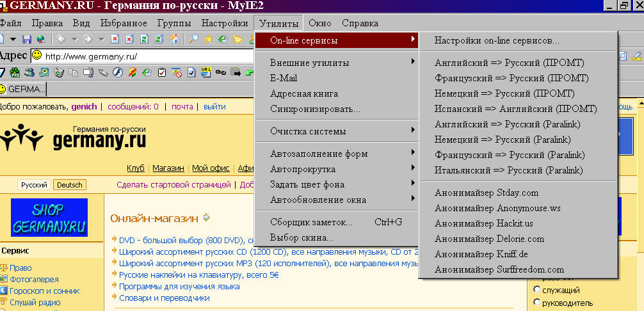Click the Flash player icon

pyautogui.click(x=117, y=72)
